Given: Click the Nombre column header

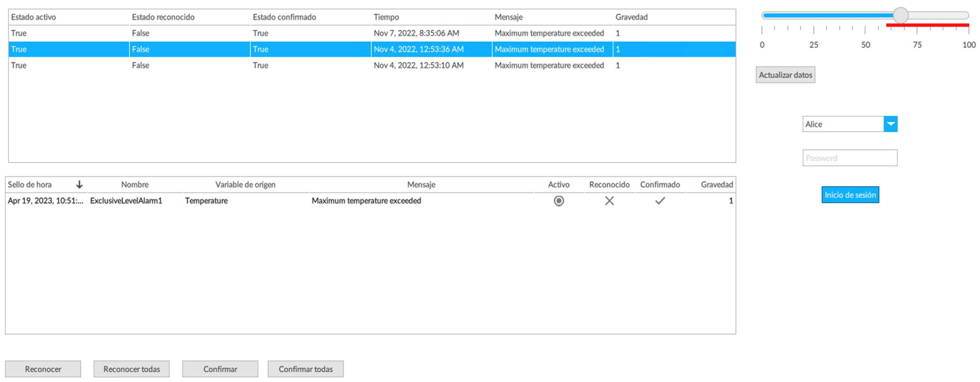Looking at the screenshot, I should (x=135, y=184).
